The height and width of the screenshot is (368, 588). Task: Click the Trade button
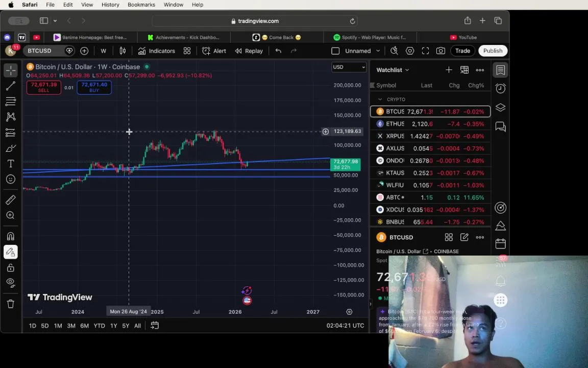point(462,51)
